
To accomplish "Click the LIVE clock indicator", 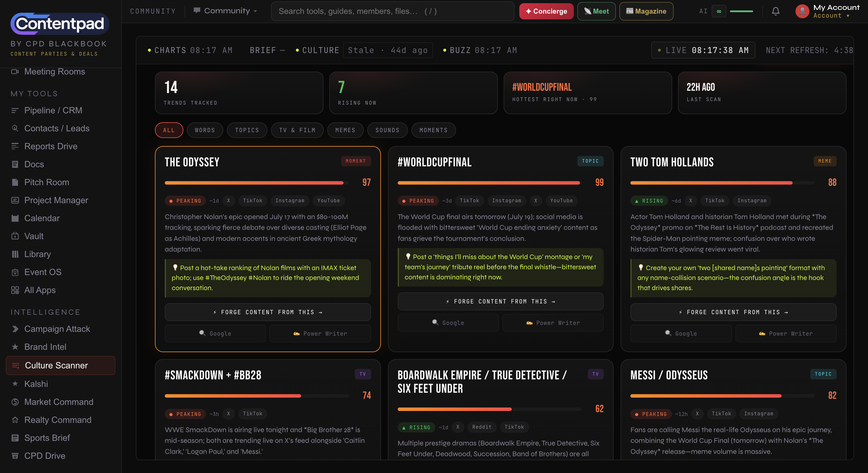I will (703, 50).
